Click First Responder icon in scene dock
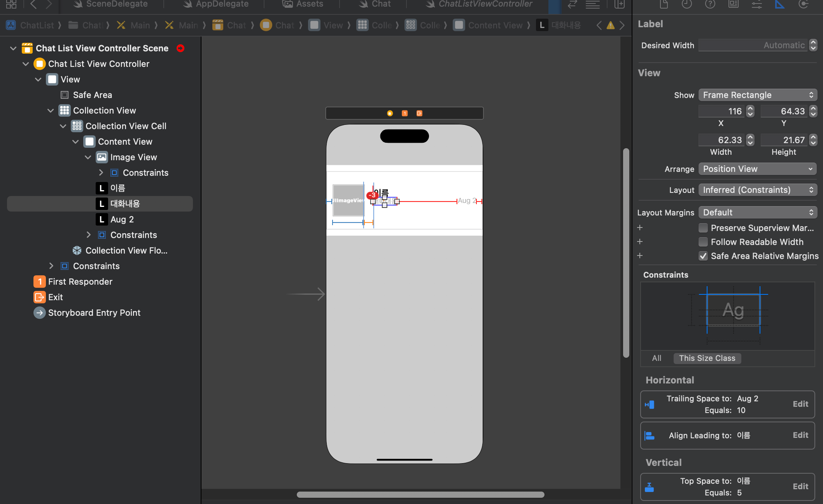The height and width of the screenshot is (504, 823). [404, 113]
